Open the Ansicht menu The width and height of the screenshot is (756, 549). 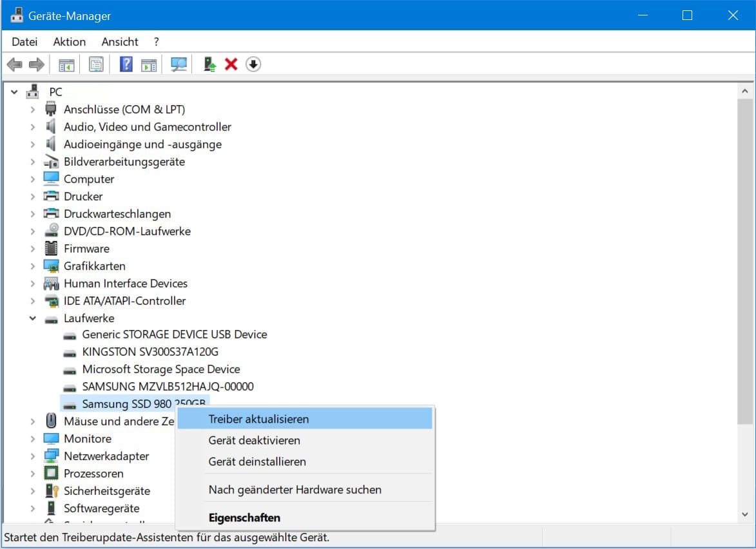pyautogui.click(x=120, y=42)
